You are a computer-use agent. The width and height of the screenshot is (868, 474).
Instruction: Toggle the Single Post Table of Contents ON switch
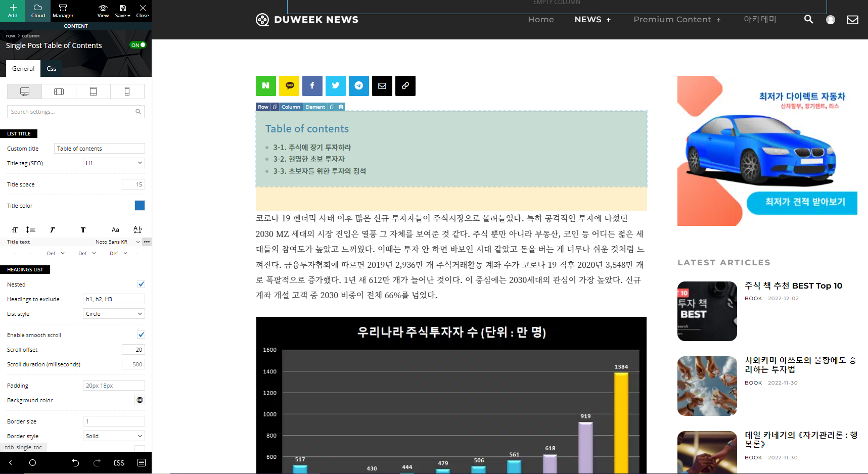point(138,45)
